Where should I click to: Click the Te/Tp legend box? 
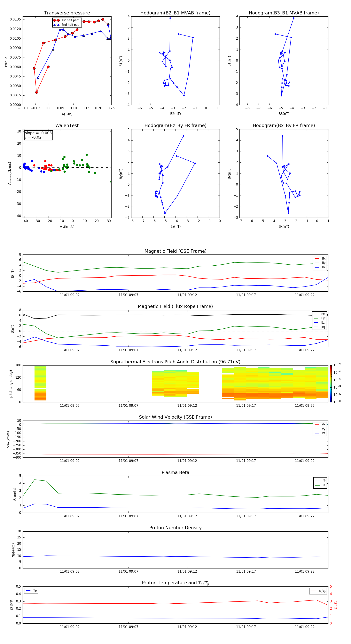tap(318, 591)
